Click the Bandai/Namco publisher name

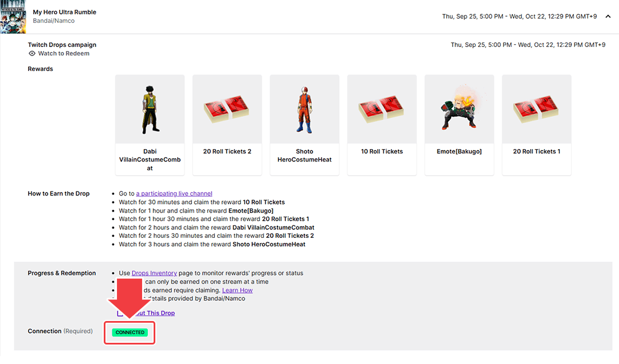pos(54,21)
